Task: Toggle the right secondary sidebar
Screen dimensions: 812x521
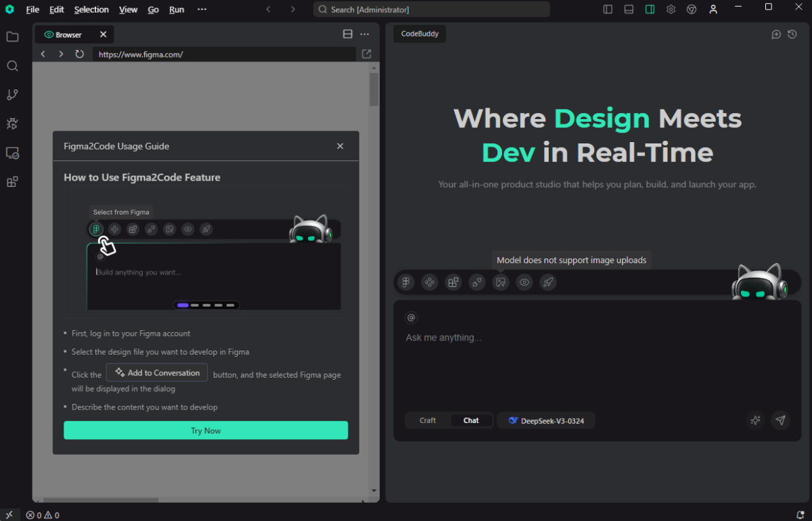Action: click(x=650, y=9)
